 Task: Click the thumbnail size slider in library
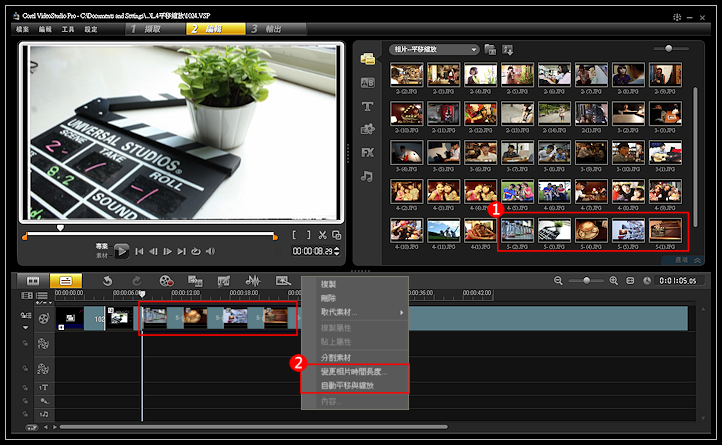click(x=671, y=48)
